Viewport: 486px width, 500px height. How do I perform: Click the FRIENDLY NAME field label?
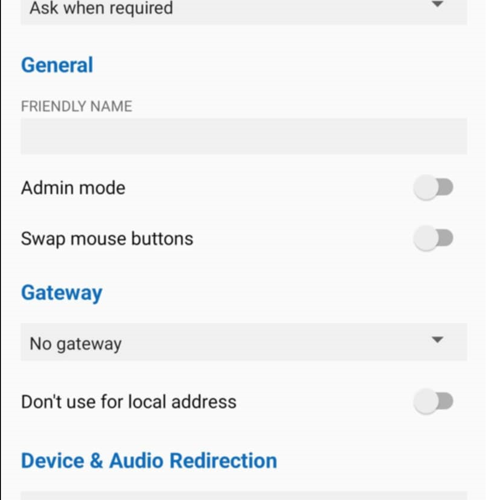click(x=77, y=106)
